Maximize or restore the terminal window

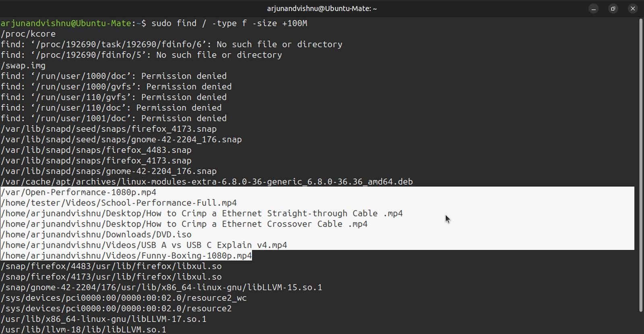pos(613,8)
